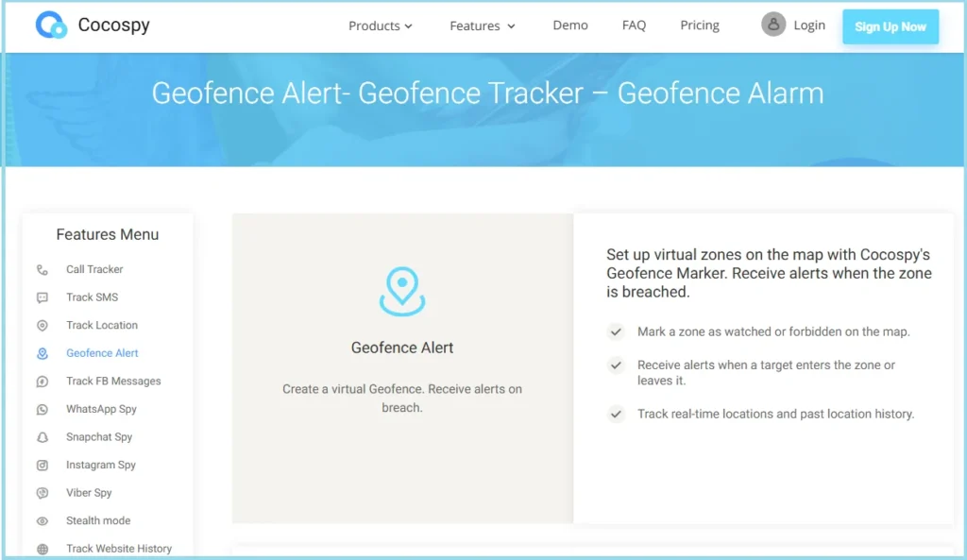The width and height of the screenshot is (967, 560).
Task: Click checkmark beside 'Receive alerts when a target'
Action: click(x=616, y=365)
